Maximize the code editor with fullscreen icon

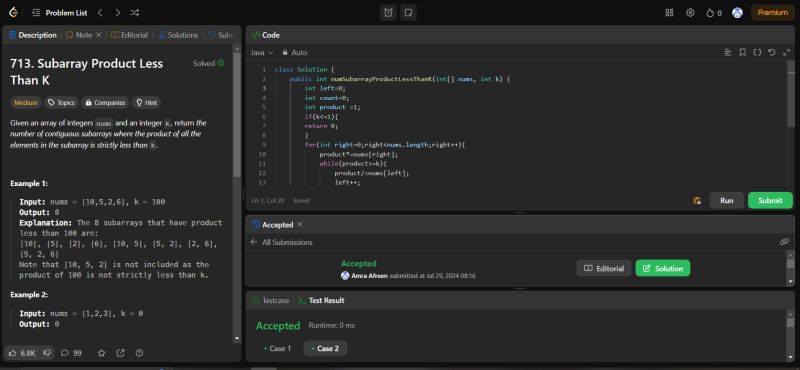(786, 53)
